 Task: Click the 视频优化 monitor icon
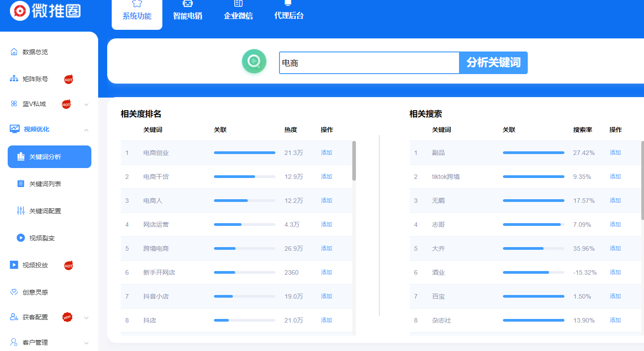coord(14,129)
